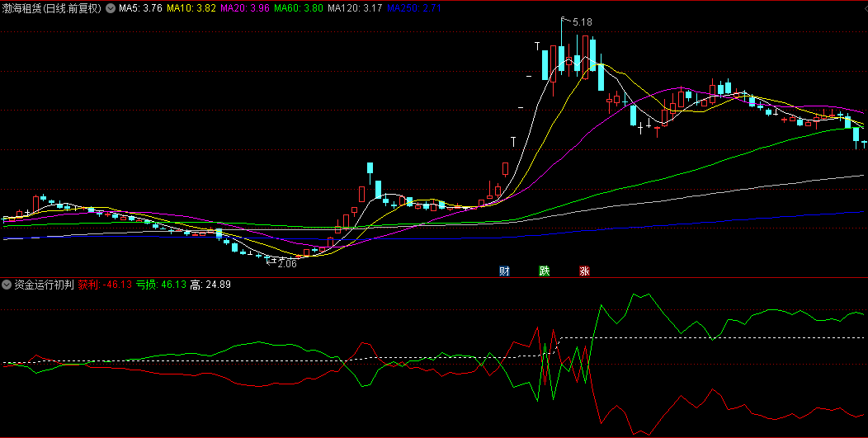The width and height of the screenshot is (868, 438).
Task: Select the MA20: 3.96 label
Action: click(245, 8)
